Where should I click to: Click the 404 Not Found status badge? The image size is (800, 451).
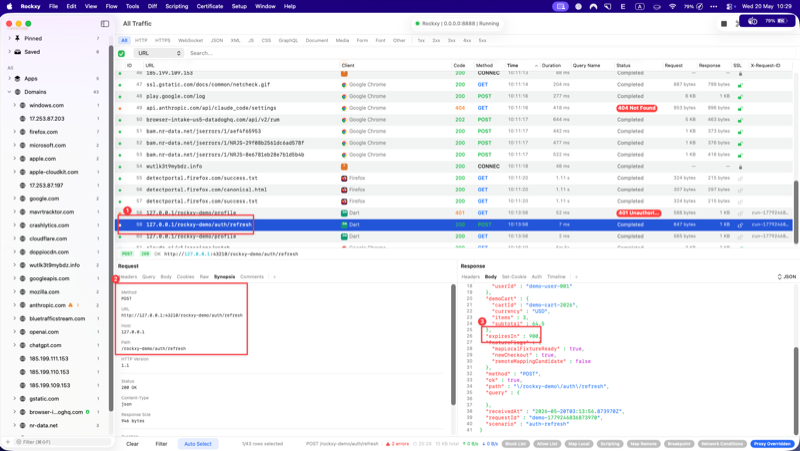tap(636, 108)
